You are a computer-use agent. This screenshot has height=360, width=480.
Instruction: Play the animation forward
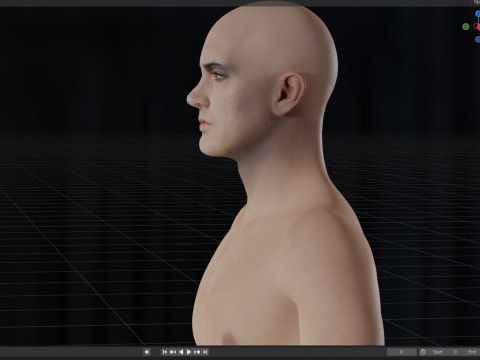coord(189,352)
